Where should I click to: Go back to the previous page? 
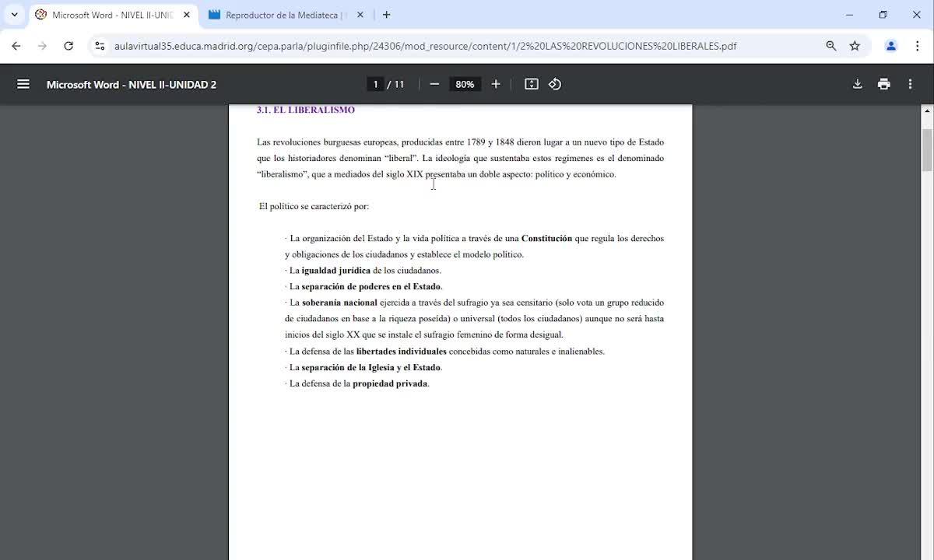(16, 46)
